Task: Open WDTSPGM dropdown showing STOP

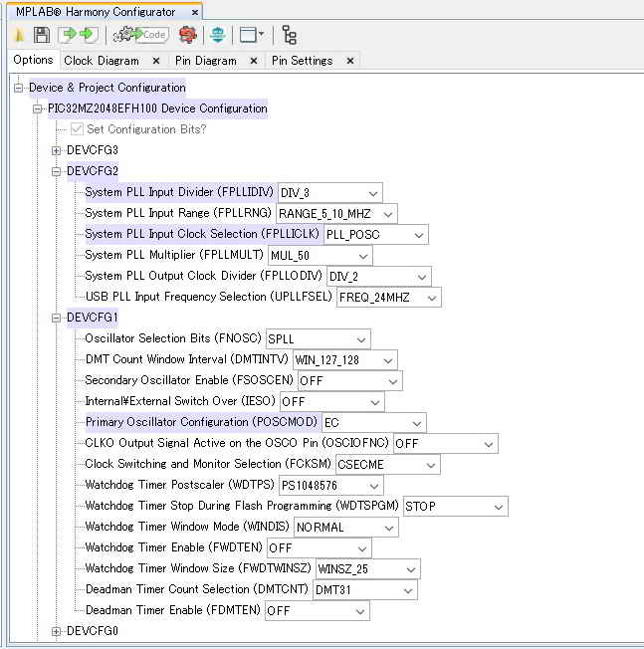Action: pyautogui.click(x=455, y=507)
